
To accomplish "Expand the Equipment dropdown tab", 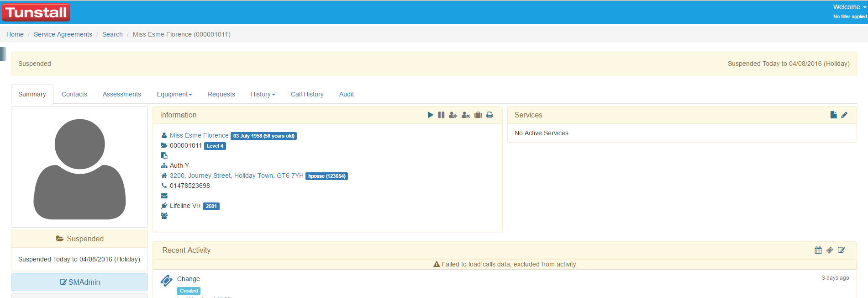I will [x=174, y=94].
